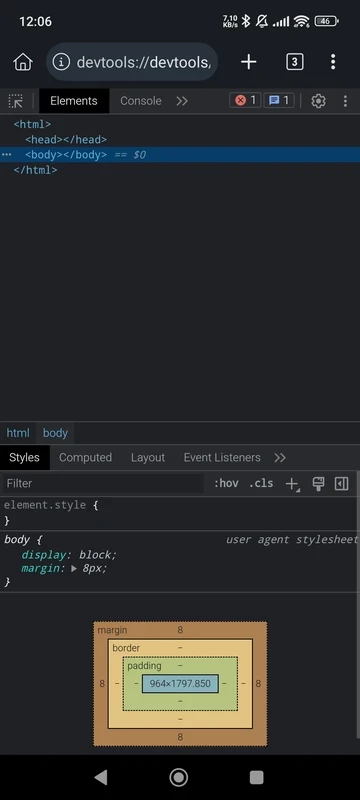Select the <head></head> node
The height and width of the screenshot is (800, 360).
pos(66,139)
